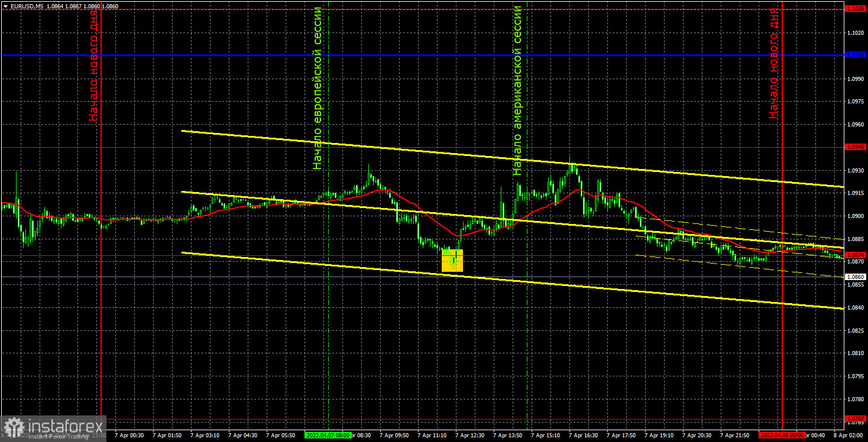868x442 pixels.
Task: Open the chart menu triangle beside EURUSD,M5
Action: (x=5, y=6)
